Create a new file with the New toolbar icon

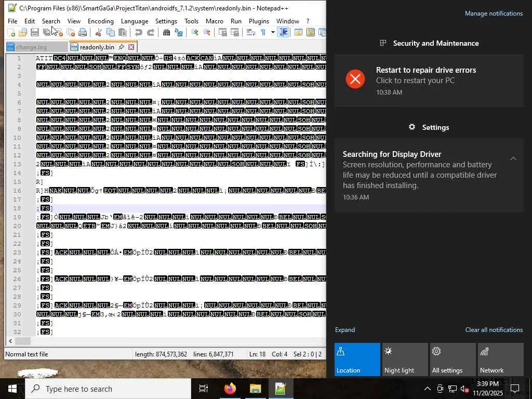(11, 33)
